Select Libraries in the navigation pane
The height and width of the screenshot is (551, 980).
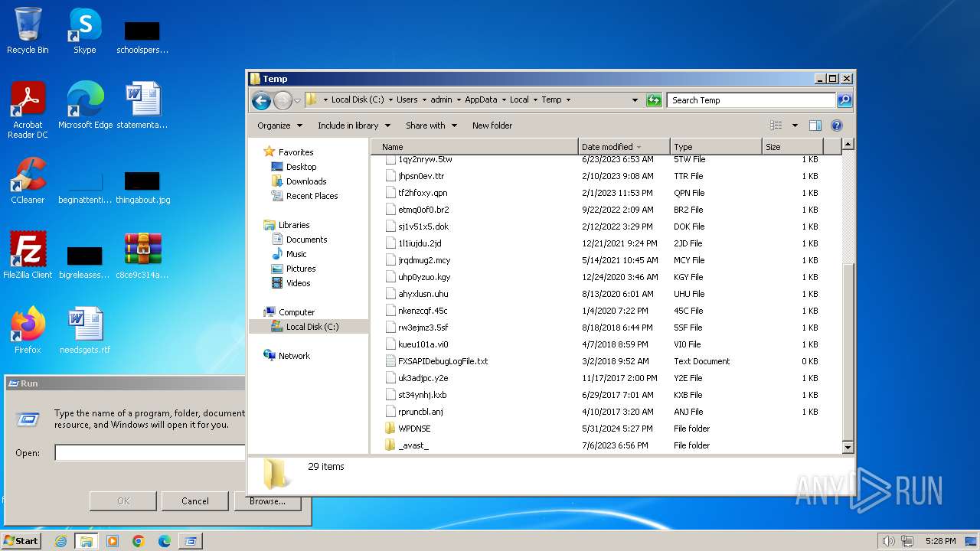click(x=294, y=225)
